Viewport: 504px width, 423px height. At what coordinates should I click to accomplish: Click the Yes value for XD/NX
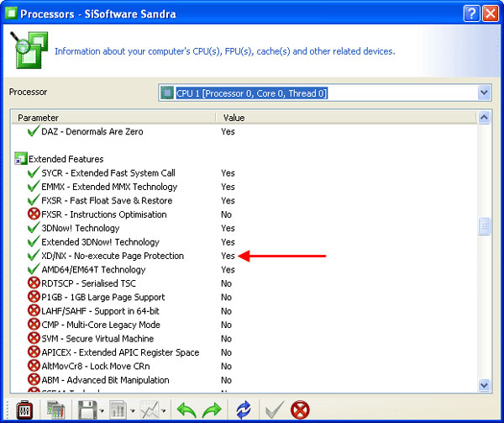[x=228, y=256]
